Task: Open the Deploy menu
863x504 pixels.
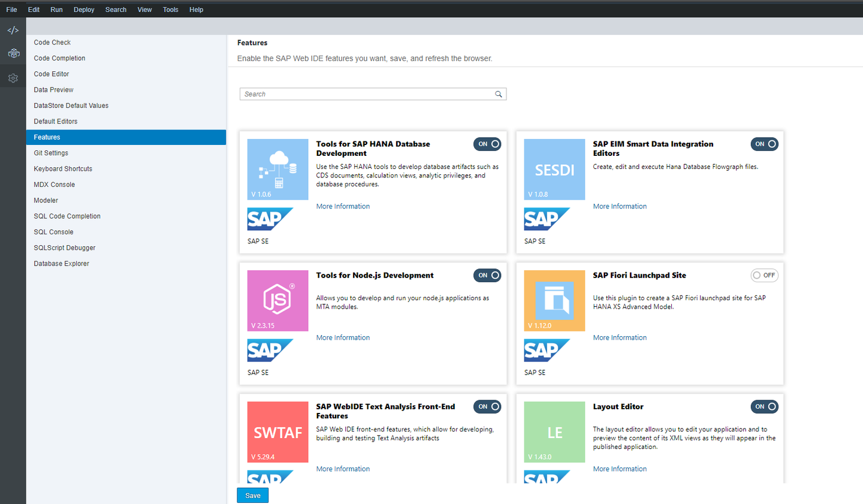Action: point(84,10)
